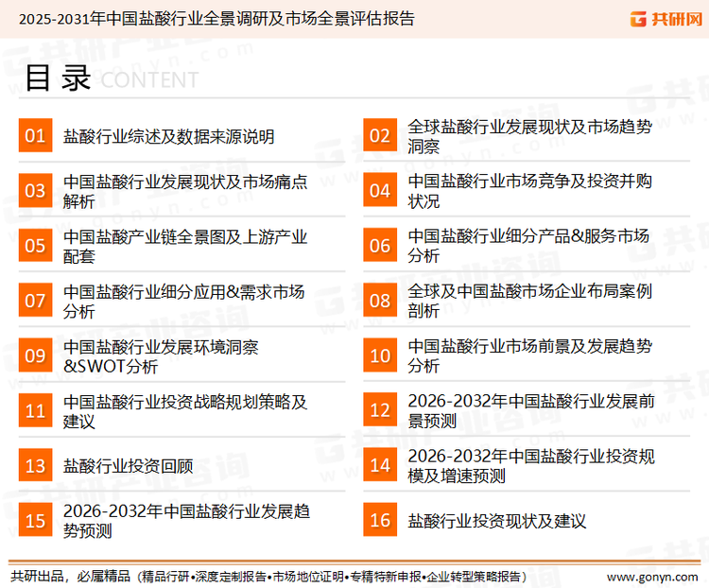The width and height of the screenshot is (709, 588).
Task: Select 中国盐酸行业发展现状及市场痛点解析 title
Action: (x=185, y=191)
